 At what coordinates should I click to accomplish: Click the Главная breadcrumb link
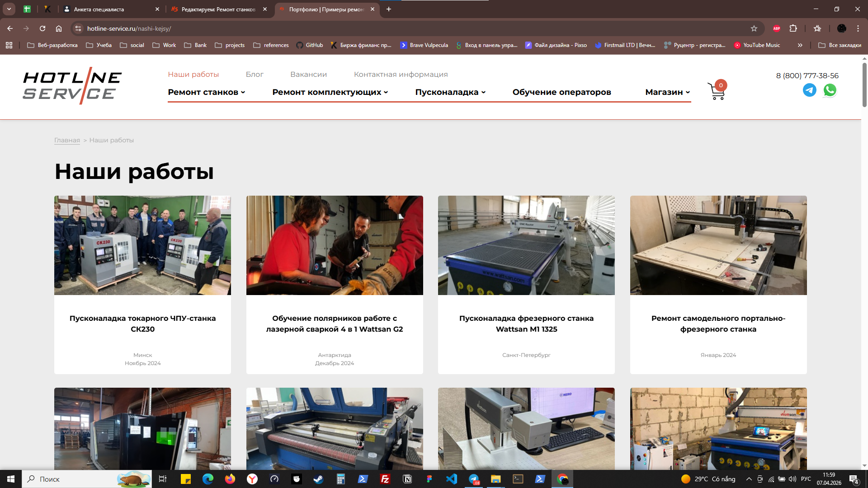(67, 141)
